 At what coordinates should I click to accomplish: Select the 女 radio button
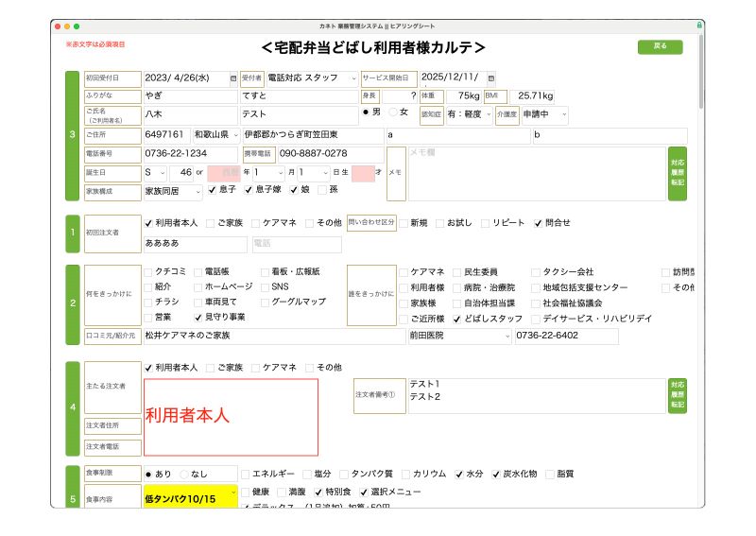[x=393, y=112]
